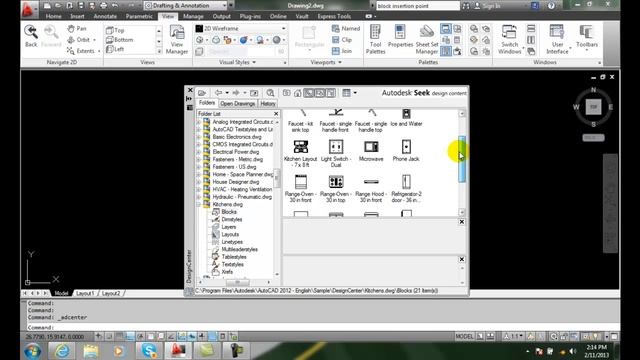Select Kitchen Layout 7 x 8 ft block
Viewport: 640px width, 360px height.
301,153
